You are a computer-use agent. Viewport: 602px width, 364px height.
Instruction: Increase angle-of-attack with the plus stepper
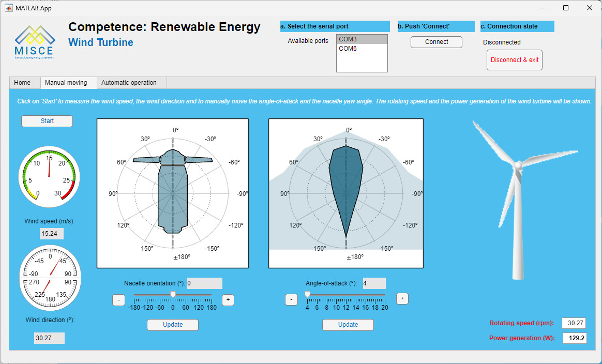402,298
